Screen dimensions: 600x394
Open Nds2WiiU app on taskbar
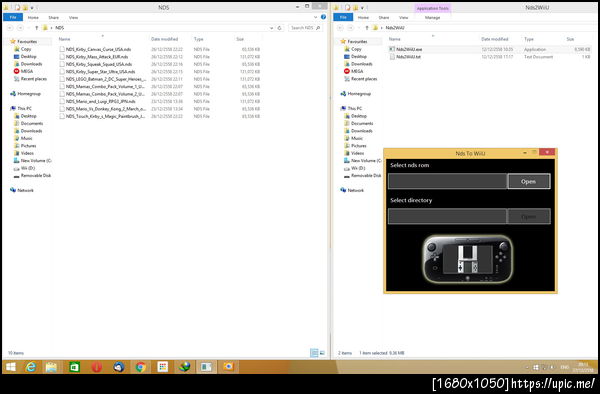pyautogui.click(x=206, y=367)
